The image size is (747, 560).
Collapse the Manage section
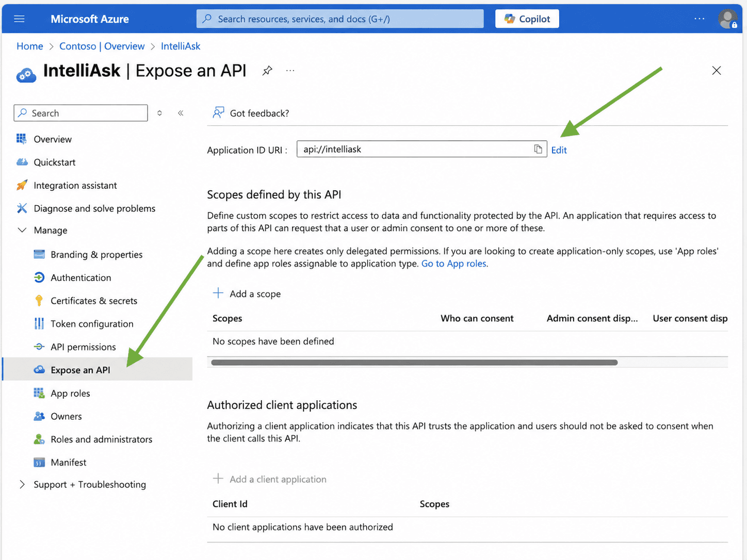(22, 230)
